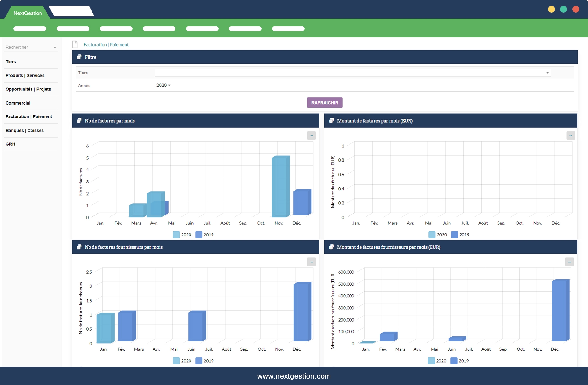Click icon in Montant de factures par mois header
The height and width of the screenshot is (385, 588).
pyautogui.click(x=331, y=120)
